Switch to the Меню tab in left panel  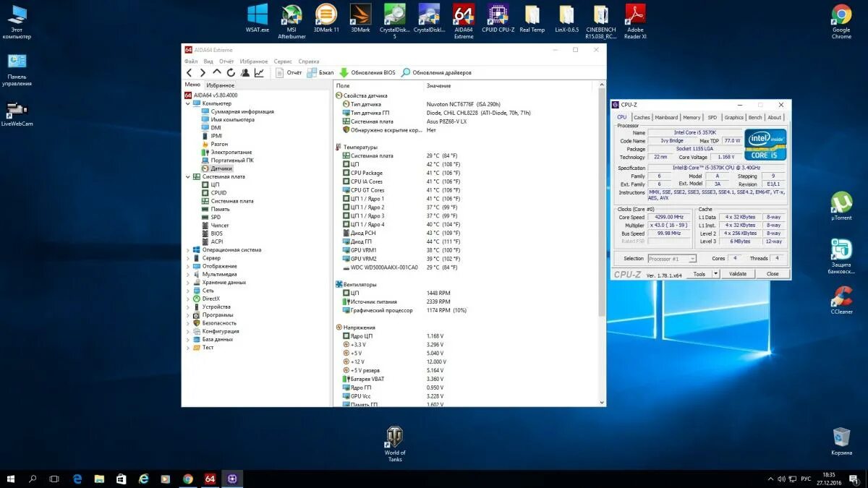pos(192,85)
